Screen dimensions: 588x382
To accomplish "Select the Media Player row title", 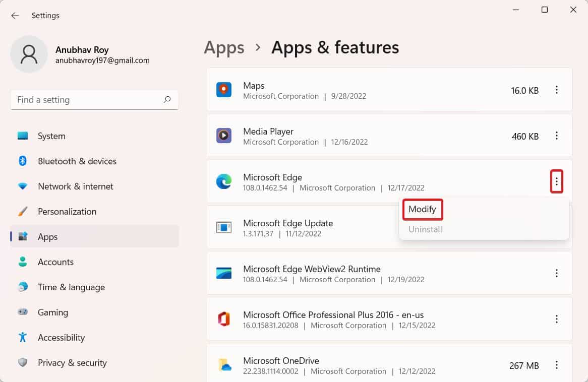I will click(268, 132).
